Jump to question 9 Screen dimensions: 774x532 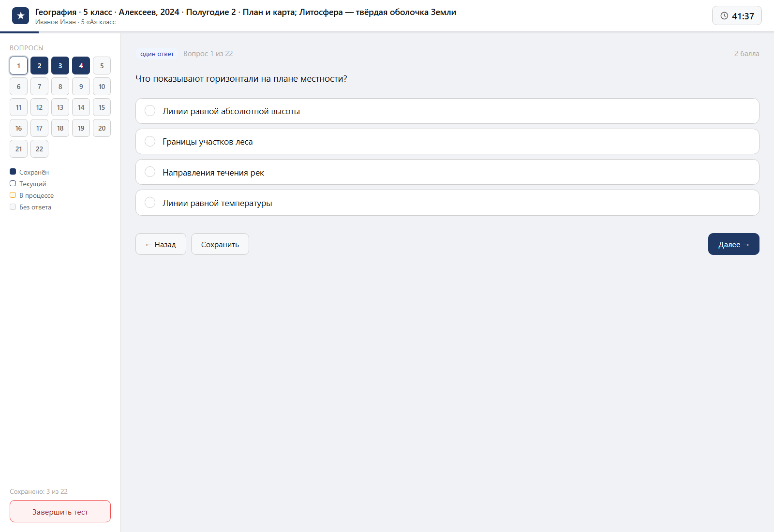pyautogui.click(x=81, y=87)
